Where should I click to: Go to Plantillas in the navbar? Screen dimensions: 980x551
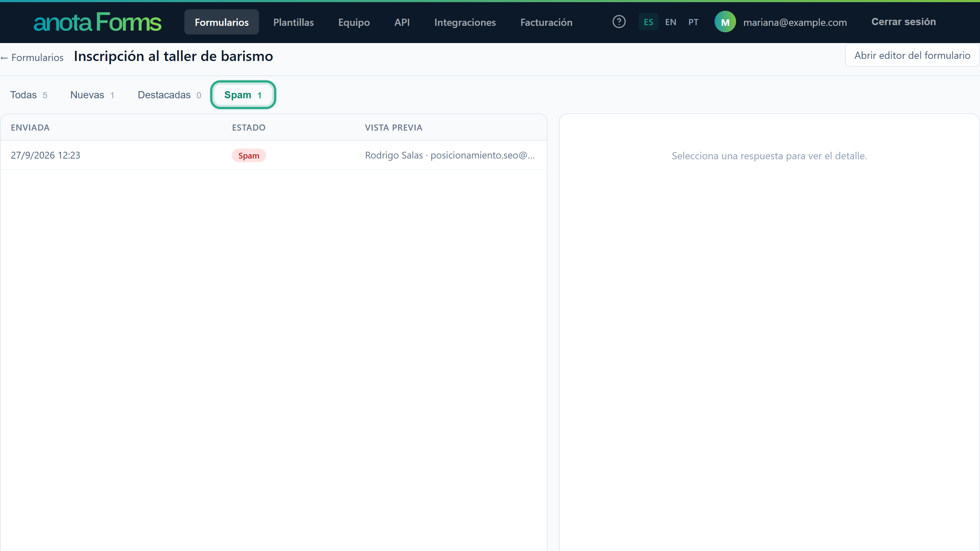click(x=293, y=22)
